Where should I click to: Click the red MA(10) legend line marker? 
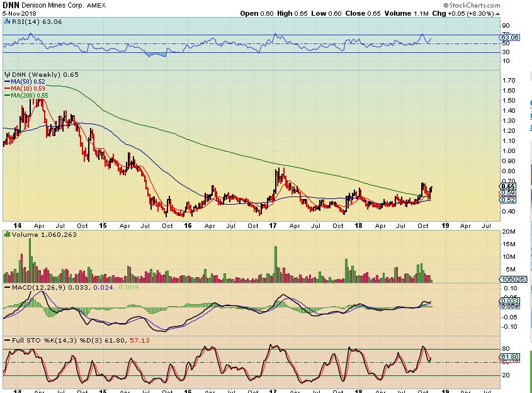tap(7, 89)
